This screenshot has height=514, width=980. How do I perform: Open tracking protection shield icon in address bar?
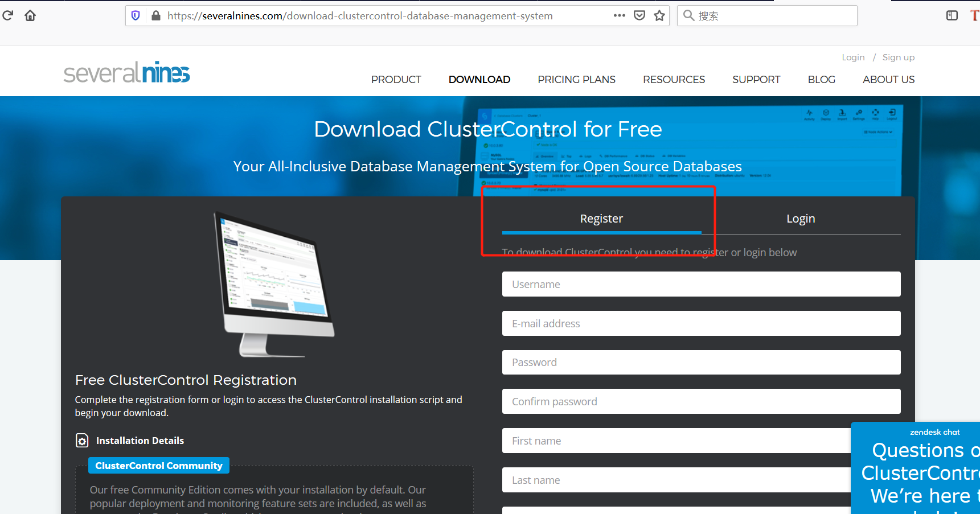tap(136, 15)
